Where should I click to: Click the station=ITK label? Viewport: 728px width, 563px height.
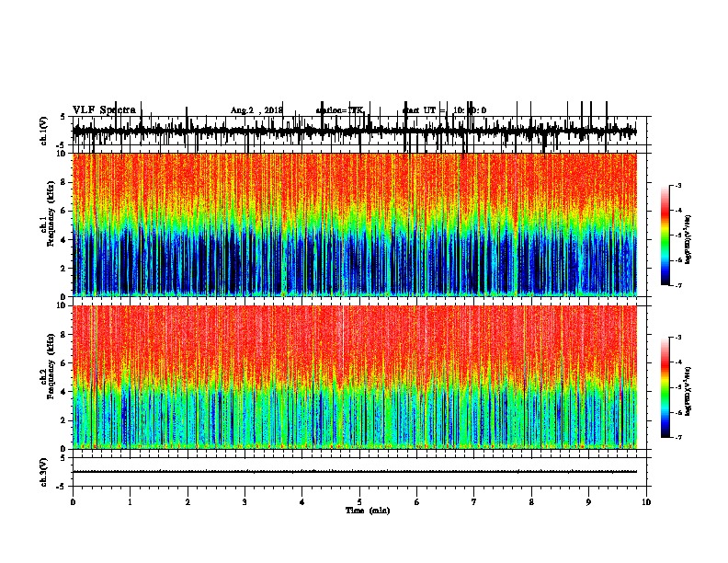340,110
